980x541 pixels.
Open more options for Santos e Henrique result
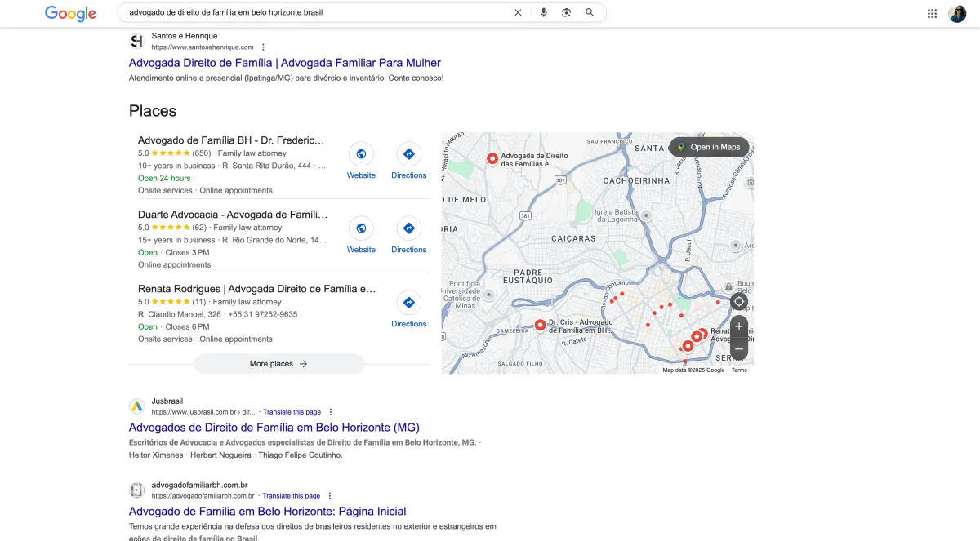(x=263, y=47)
